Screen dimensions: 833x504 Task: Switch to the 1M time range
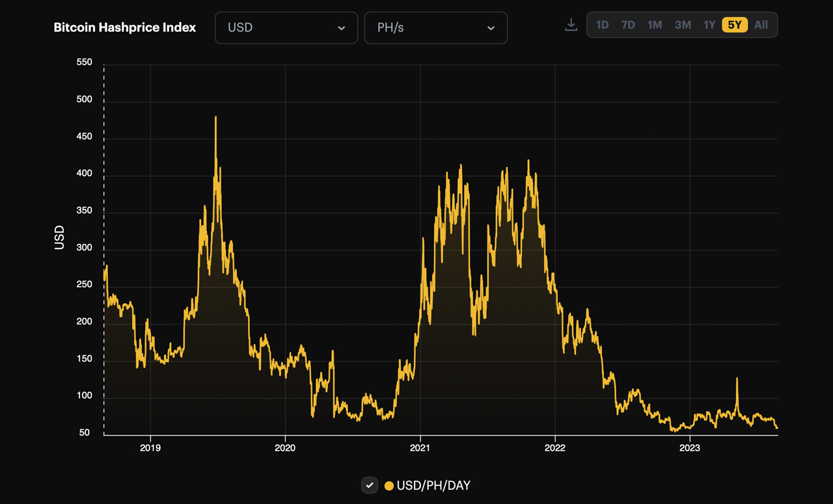tap(655, 25)
